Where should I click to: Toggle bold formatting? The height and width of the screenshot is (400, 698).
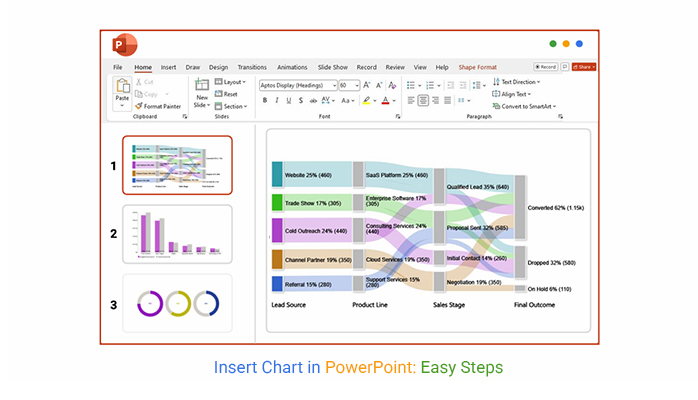tap(265, 101)
